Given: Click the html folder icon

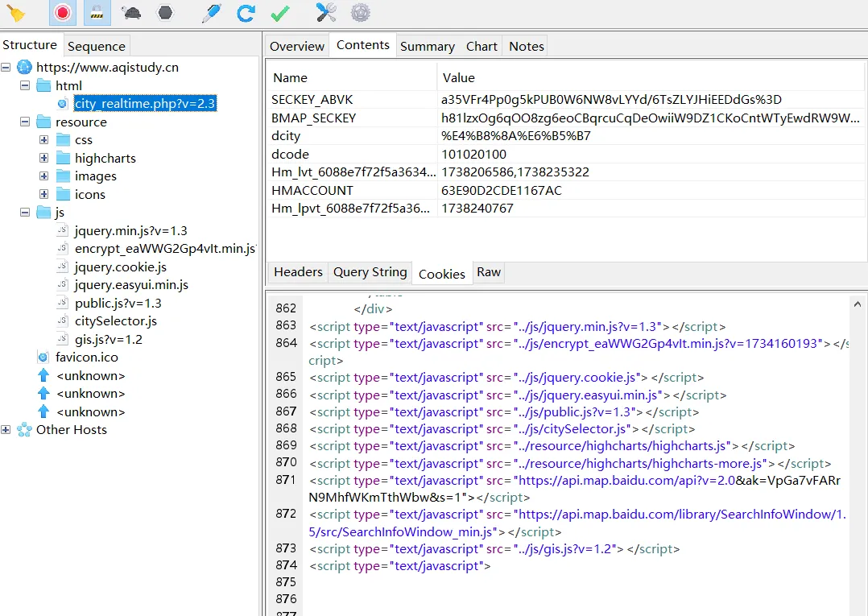Looking at the screenshot, I should click(x=43, y=85).
